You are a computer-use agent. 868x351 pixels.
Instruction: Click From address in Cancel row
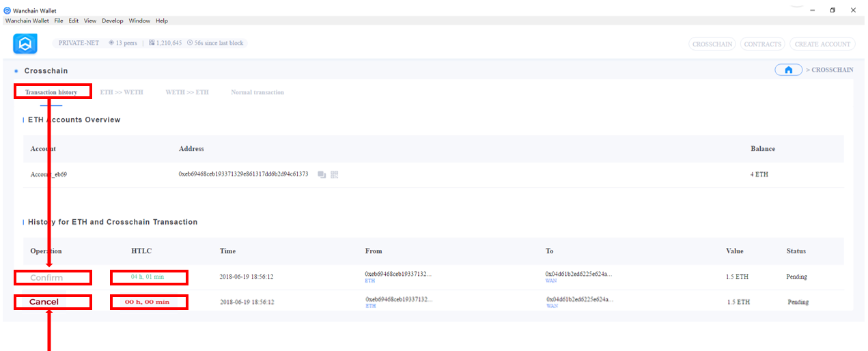click(398, 299)
